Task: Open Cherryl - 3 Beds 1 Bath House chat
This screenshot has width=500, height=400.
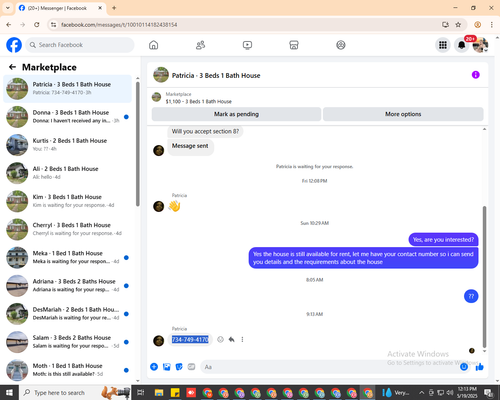Action: point(67,229)
